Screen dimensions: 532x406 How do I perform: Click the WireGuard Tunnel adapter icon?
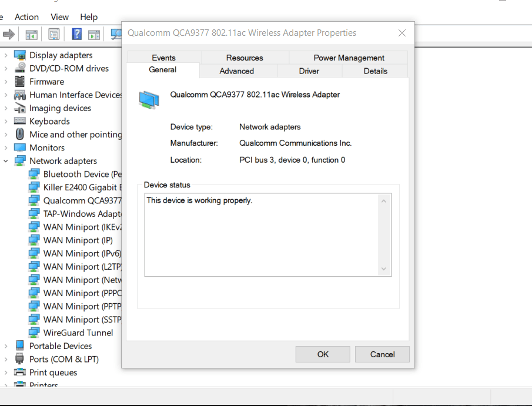pyautogui.click(x=34, y=333)
